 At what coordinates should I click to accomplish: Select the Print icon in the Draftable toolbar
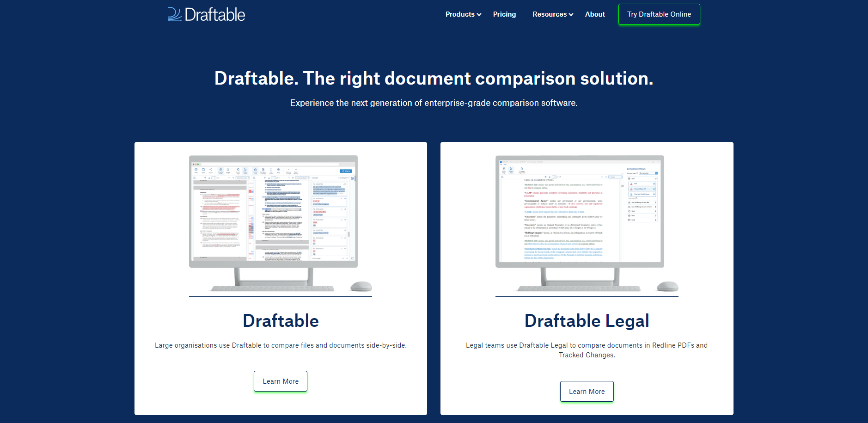pos(196,170)
